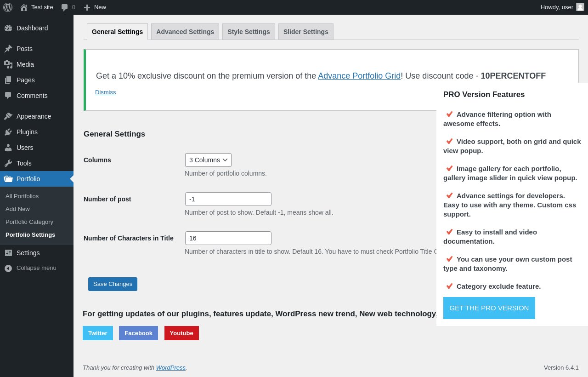Open the Test site home icon
588x377 pixels.
tap(24, 7)
